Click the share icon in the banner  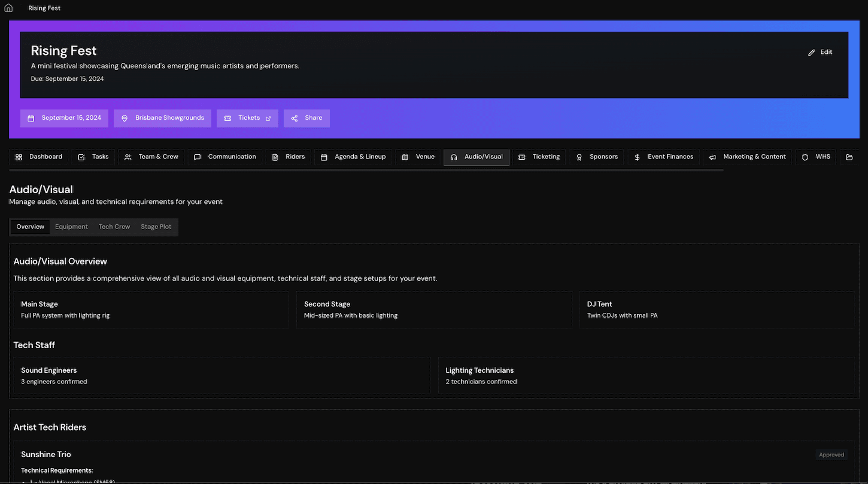pyautogui.click(x=295, y=118)
